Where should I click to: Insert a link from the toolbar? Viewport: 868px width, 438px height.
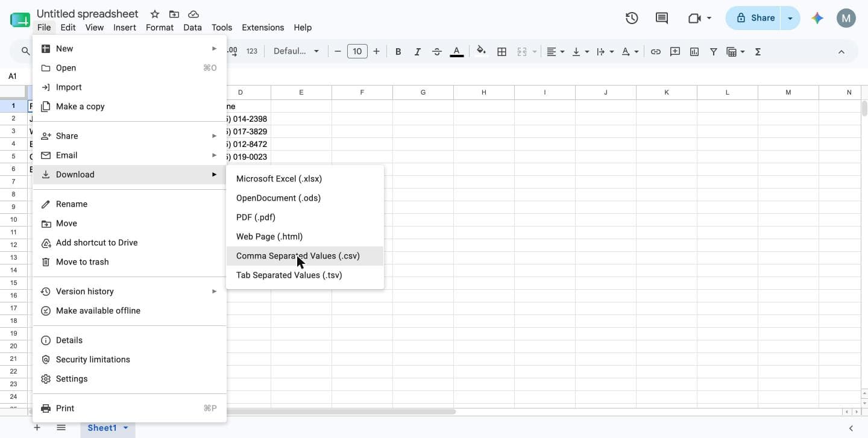coord(655,52)
